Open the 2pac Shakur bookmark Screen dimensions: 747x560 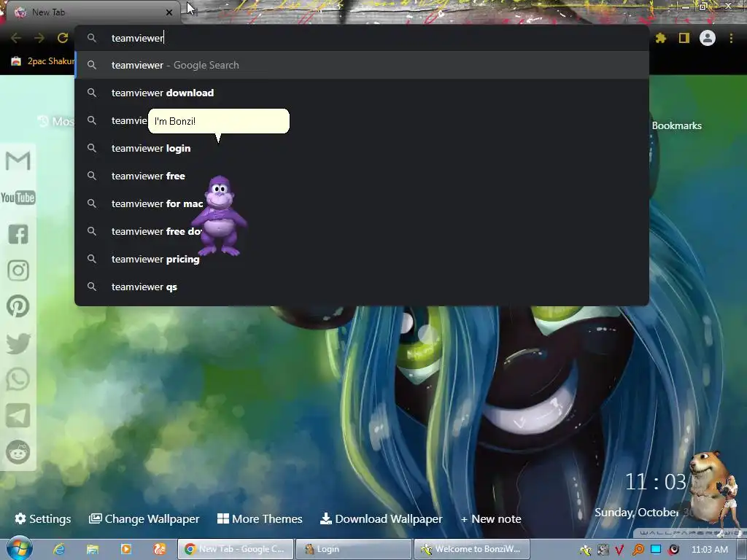[43, 61]
